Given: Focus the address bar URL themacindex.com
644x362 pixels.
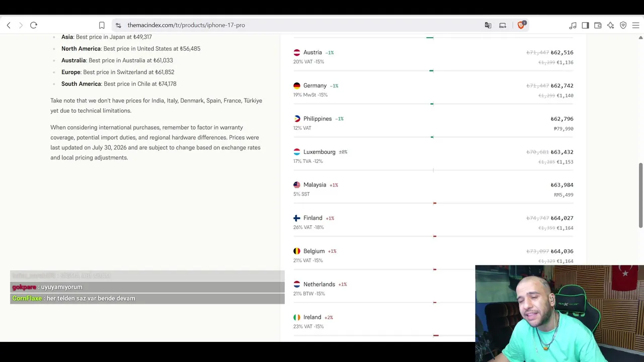Looking at the screenshot, I should [186, 25].
